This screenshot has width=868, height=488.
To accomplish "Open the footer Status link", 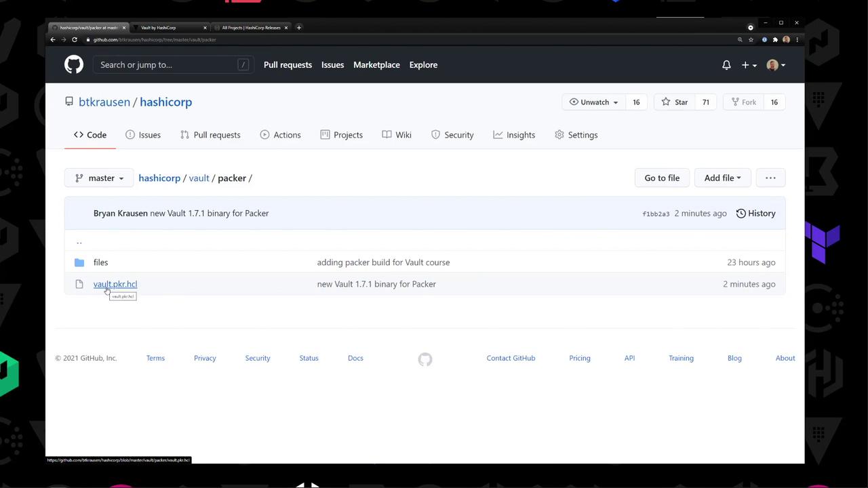I will [309, 358].
